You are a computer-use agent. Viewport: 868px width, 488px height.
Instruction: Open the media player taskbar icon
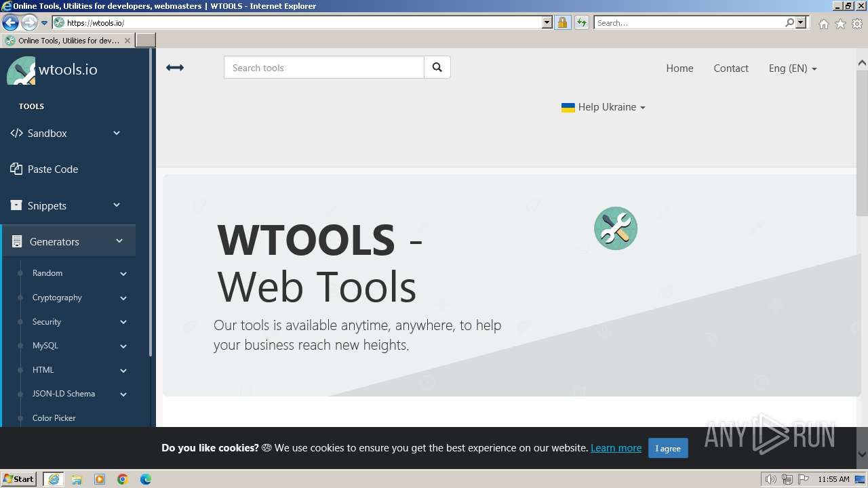point(100,479)
